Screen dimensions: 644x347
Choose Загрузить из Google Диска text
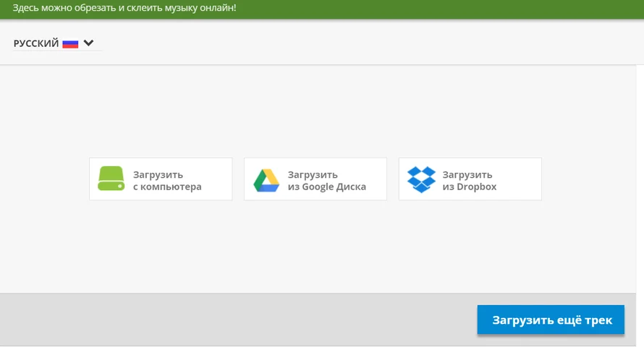pyautogui.click(x=326, y=181)
